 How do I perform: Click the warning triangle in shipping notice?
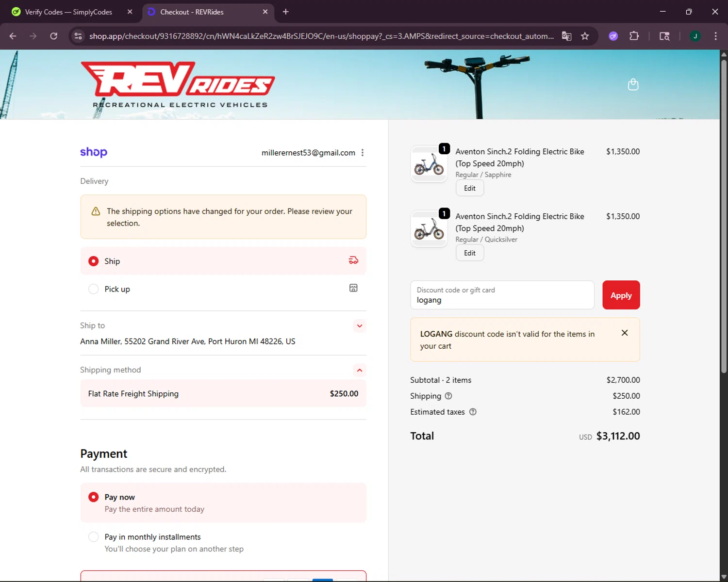pos(96,211)
